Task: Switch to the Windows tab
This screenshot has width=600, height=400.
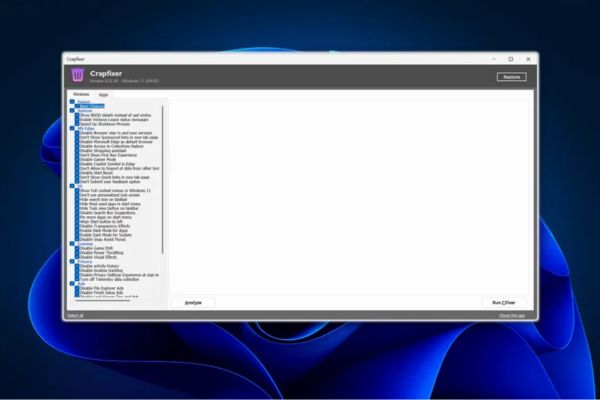Action: point(81,94)
